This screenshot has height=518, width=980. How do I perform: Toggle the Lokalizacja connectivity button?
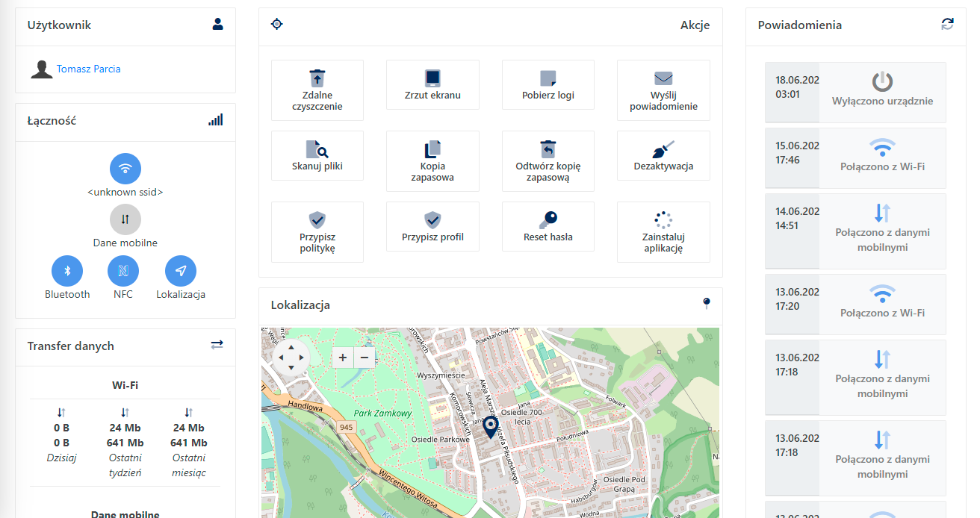tap(181, 271)
